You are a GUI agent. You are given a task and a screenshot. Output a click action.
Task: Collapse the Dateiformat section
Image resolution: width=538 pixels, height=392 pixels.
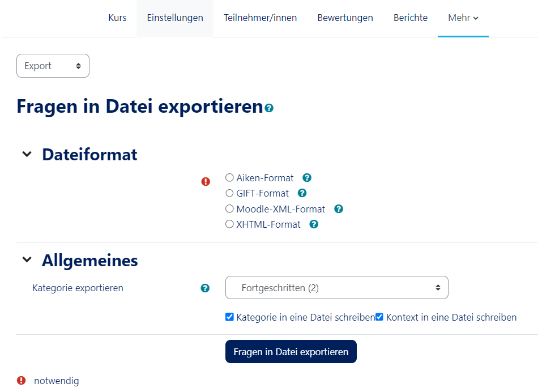click(x=27, y=155)
